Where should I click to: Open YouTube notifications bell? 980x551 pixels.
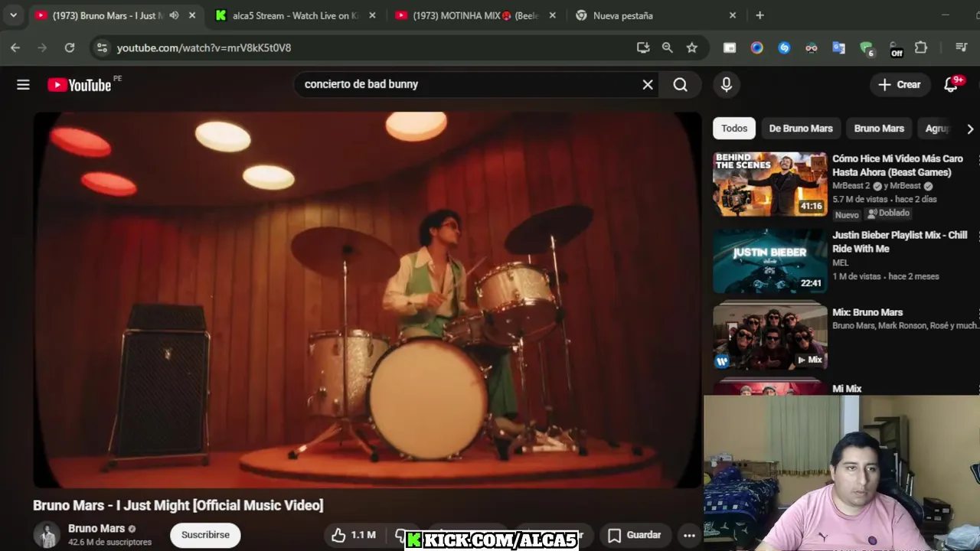951,85
